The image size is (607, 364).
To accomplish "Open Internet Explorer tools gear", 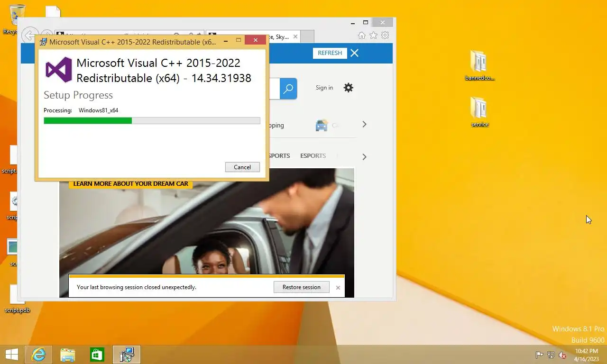I will pos(385,36).
